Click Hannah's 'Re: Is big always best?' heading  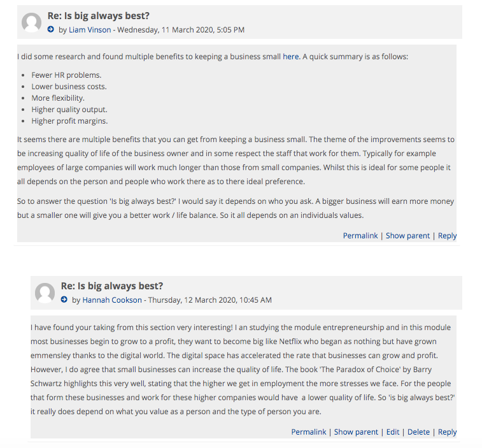pyautogui.click(x=112, y=286)
